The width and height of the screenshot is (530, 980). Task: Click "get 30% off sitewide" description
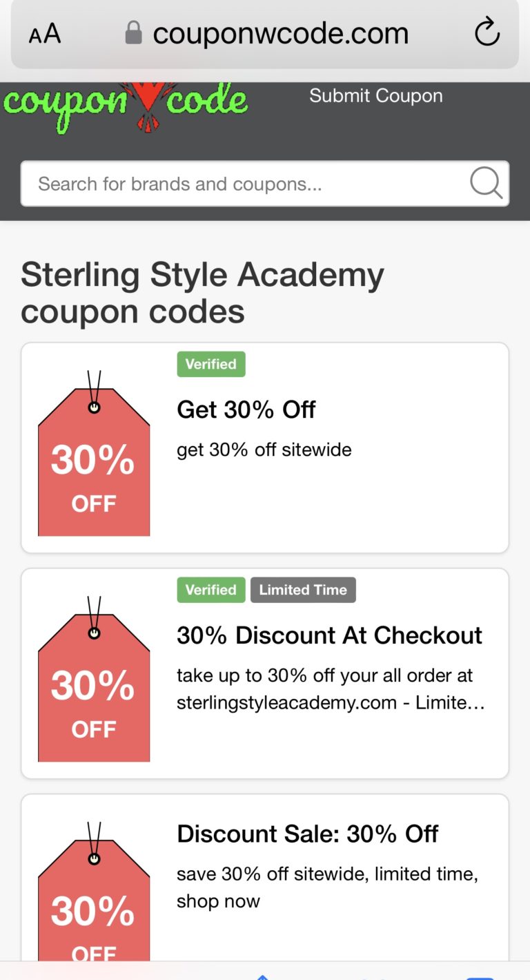pyautogui.click(x=264, y=450)
